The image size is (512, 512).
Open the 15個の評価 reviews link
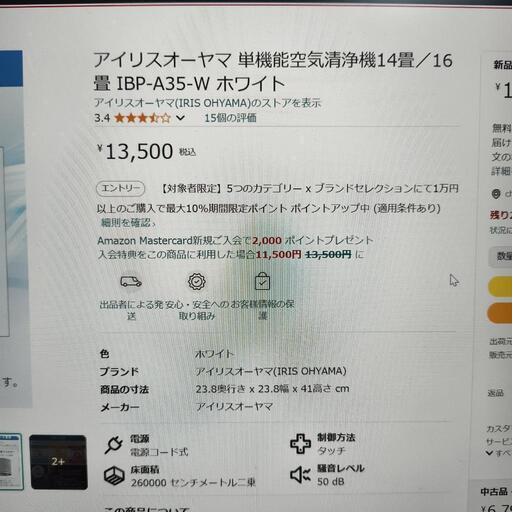pos(230,118)
